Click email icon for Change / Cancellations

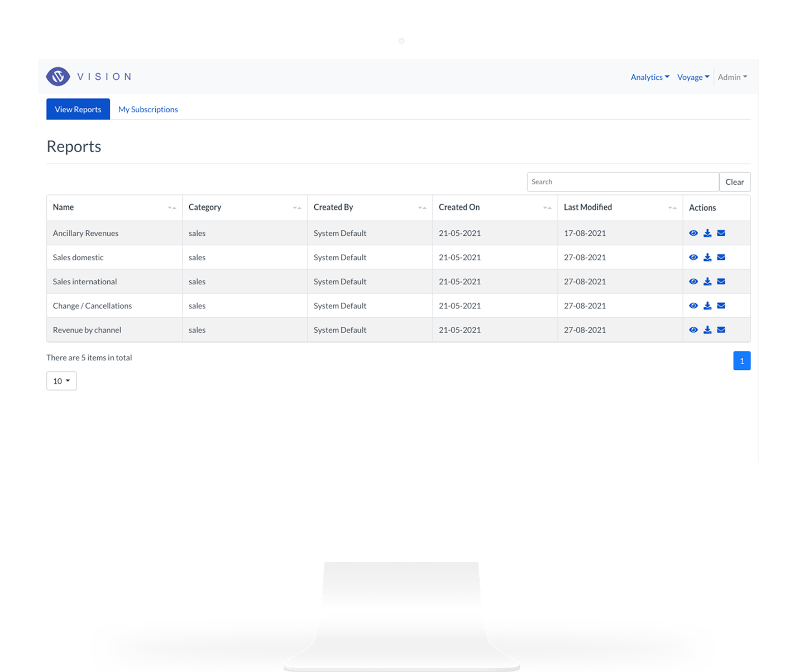coord(721,306)
